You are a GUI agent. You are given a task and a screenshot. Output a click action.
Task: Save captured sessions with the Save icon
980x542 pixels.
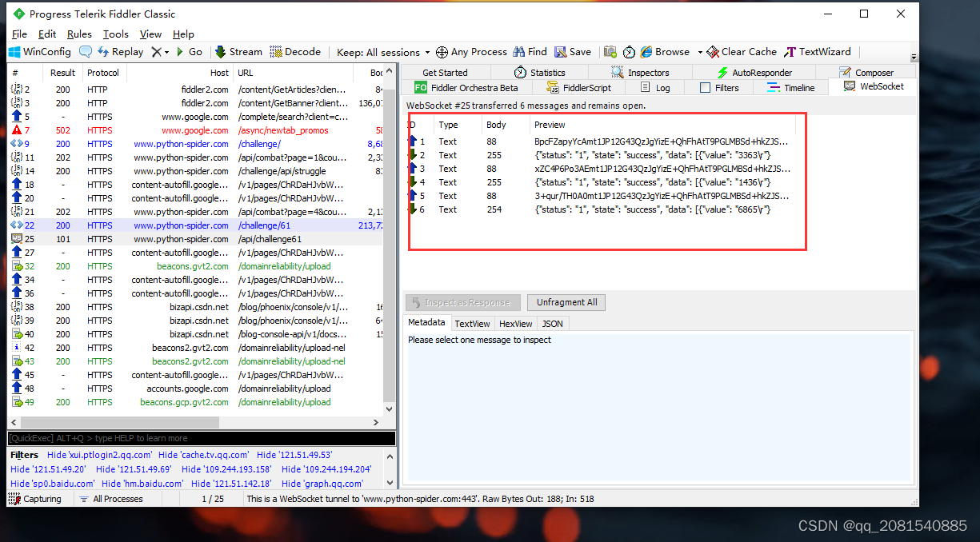coord(571,52)
